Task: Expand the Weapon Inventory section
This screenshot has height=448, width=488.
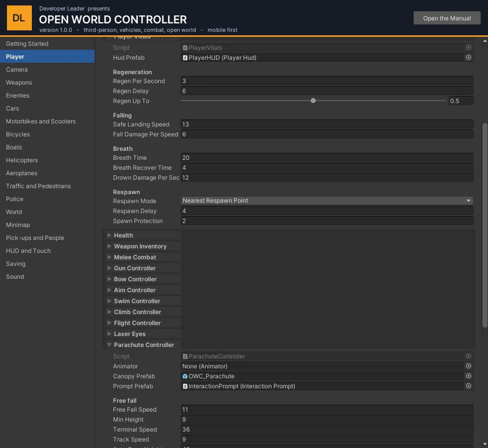Action: pyautogui.click(x=109, y=246)
